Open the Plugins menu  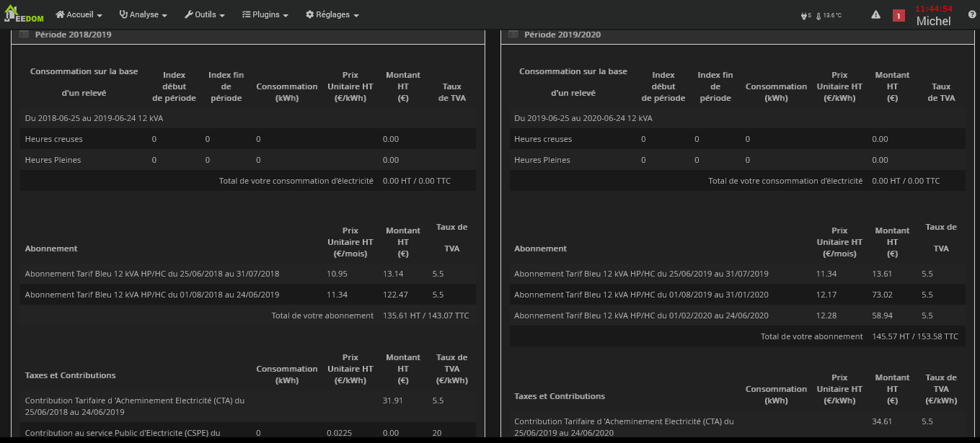265,14
